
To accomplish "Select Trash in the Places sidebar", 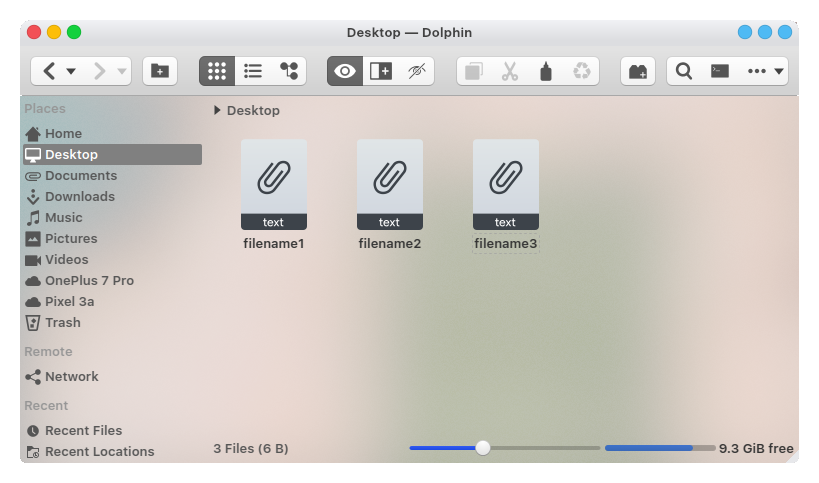I will click(x=62, y=323).
